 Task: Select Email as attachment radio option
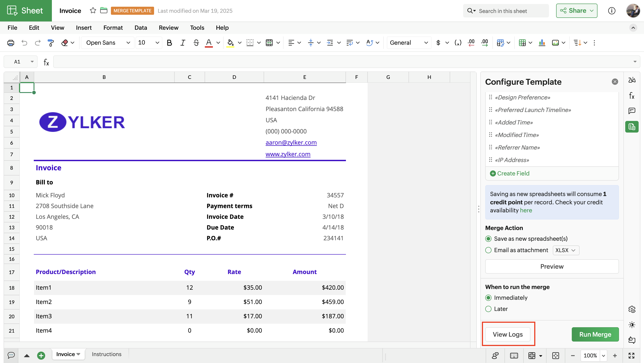click(x=488, y=250)
